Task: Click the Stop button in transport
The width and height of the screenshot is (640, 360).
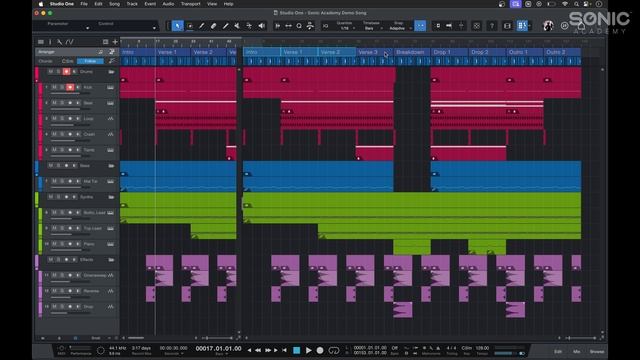Action: point(297,350)
